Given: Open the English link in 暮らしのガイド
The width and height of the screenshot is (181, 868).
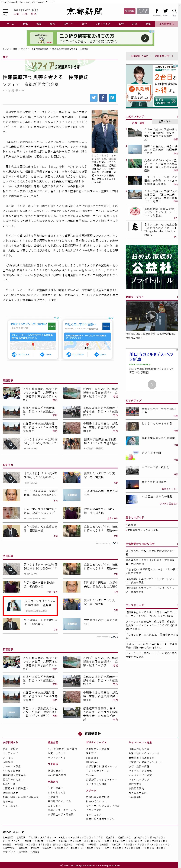Looking at the screenshot, I should tap(132, 524).
